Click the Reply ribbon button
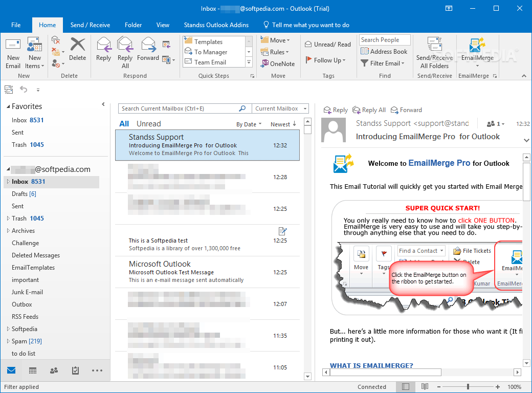 click(103, 50)
